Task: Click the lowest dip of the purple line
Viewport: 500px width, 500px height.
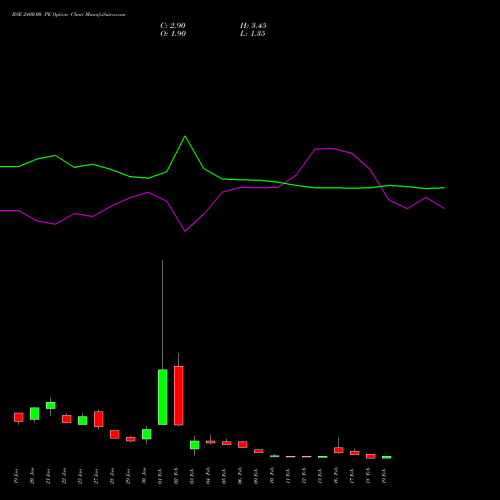Action: click(185, 231)
